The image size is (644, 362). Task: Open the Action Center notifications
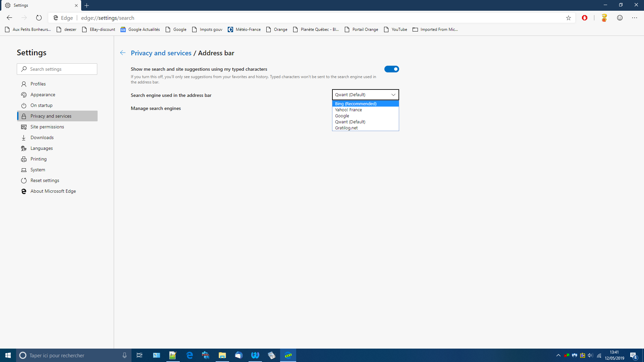633,355
